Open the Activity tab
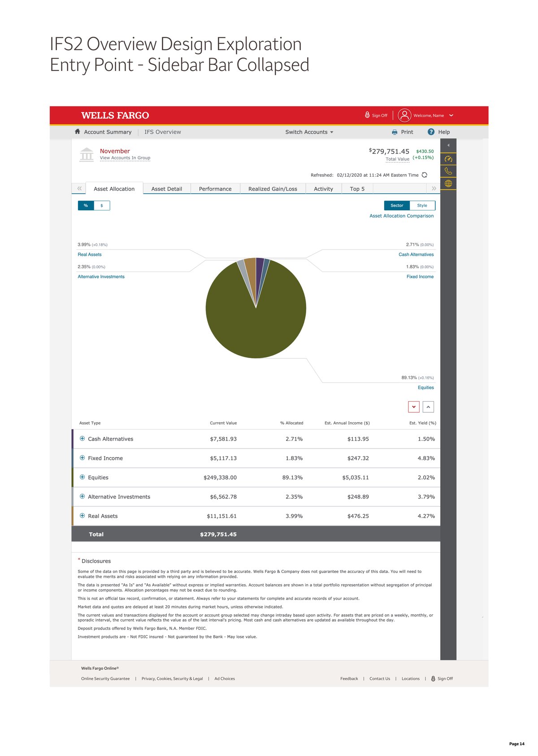 coord(323,188)
